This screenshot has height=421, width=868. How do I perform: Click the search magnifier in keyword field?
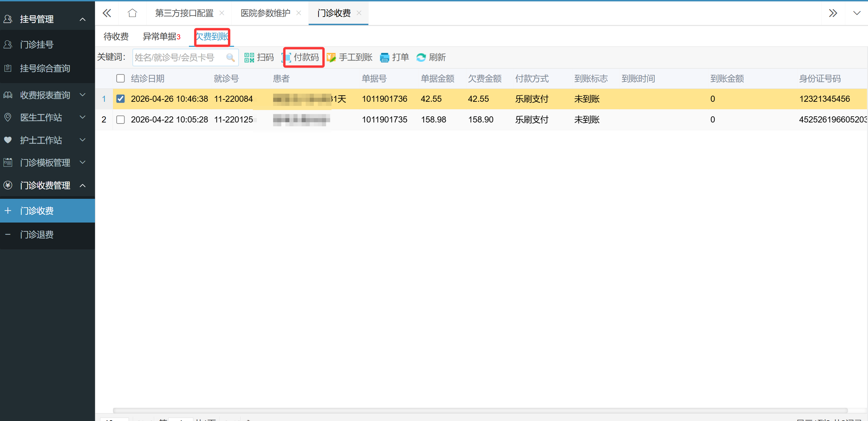coord(231,58)
